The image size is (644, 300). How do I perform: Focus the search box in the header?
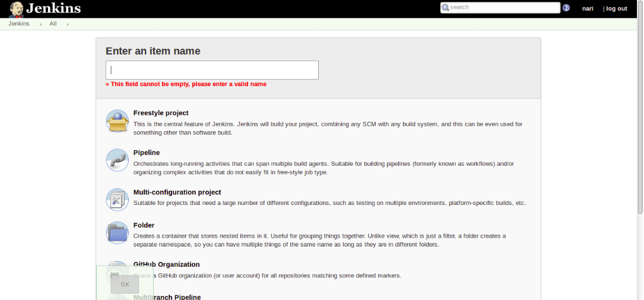[x=500, y=7]
